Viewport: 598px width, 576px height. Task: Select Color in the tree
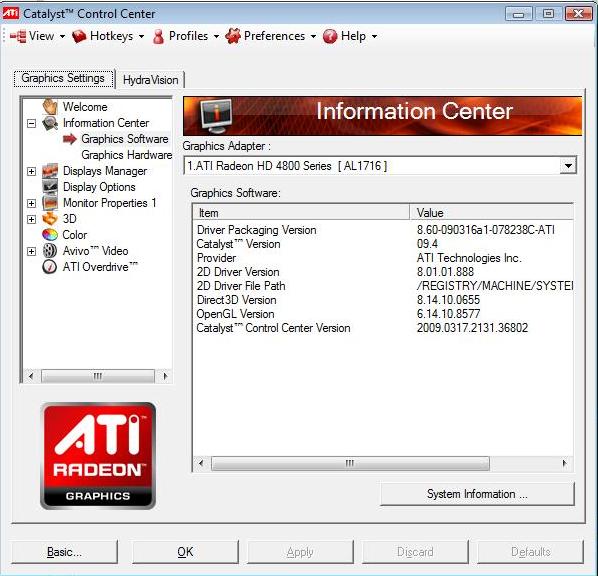(x=75, y=235)
